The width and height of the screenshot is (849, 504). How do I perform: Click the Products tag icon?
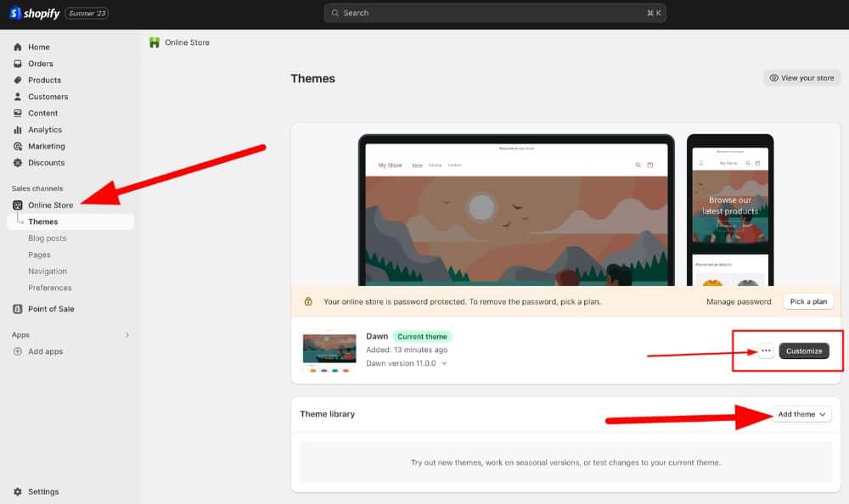(x=18, y=81)
